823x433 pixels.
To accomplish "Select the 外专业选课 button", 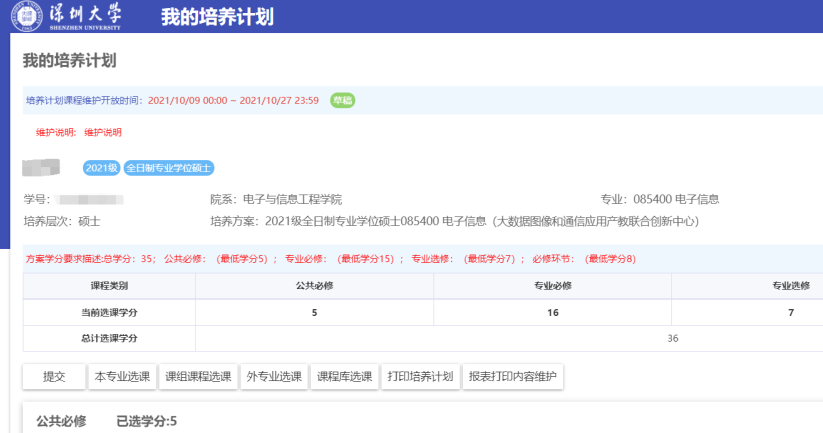I will click(x=274, y=377).
